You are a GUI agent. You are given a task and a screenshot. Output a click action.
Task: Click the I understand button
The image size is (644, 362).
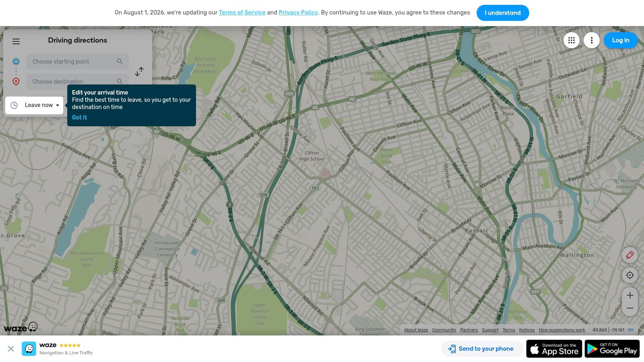(x=503, y=13)
